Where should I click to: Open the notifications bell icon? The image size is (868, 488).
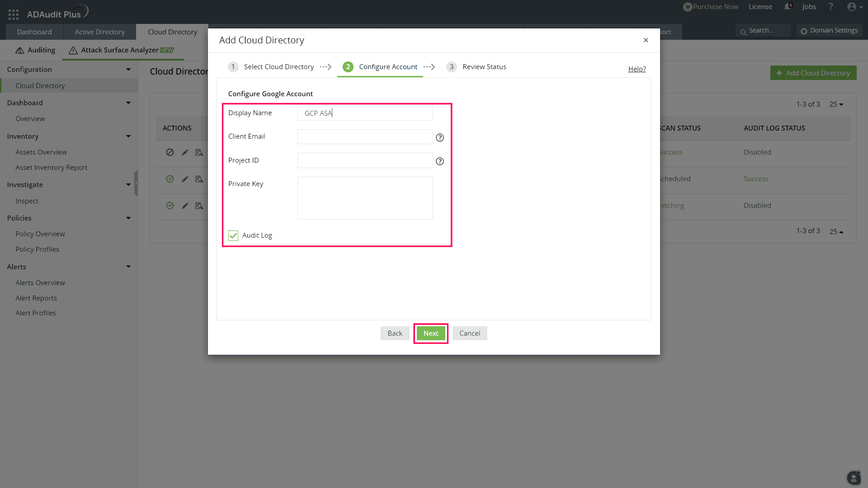(788, 7)
